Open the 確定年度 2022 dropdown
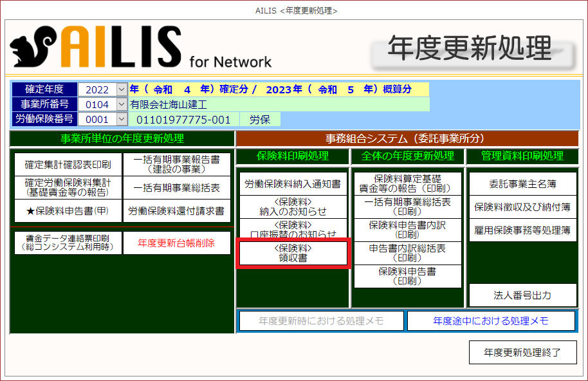The height and width of the screenshot is (381, 588). pos(122,89)
